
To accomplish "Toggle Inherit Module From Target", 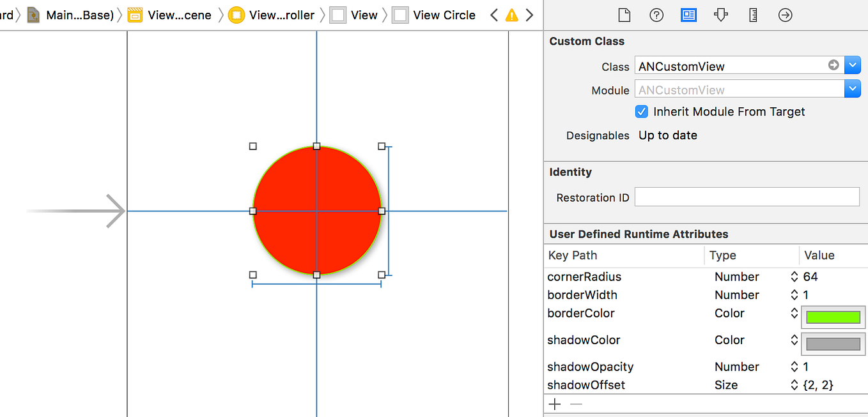I will (641, 111).
